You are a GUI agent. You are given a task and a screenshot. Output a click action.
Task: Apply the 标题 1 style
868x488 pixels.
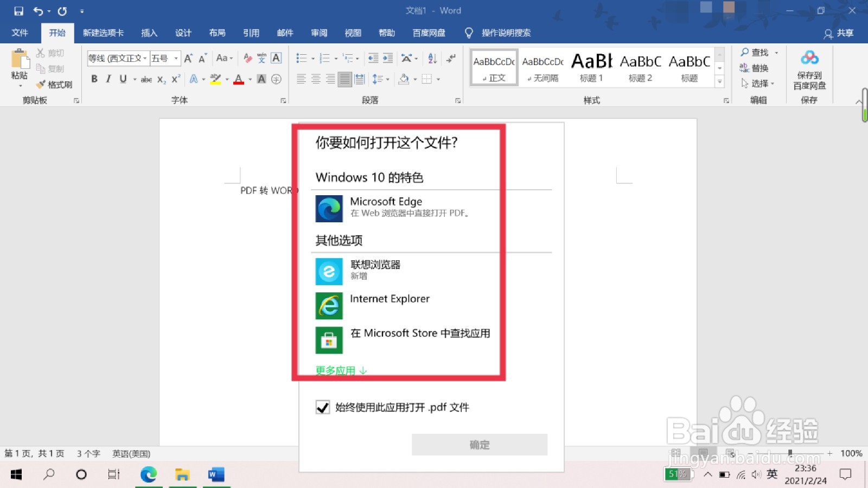click(x=591, y=67)
